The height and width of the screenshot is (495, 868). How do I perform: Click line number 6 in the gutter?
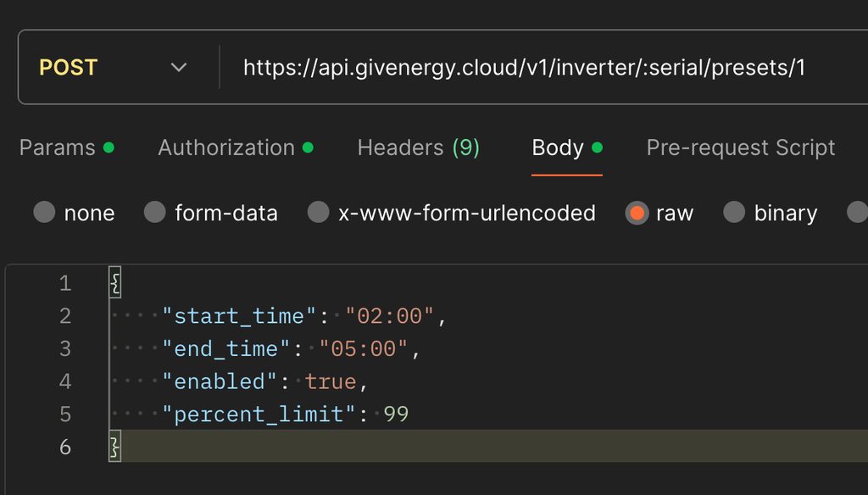[65, 448]
